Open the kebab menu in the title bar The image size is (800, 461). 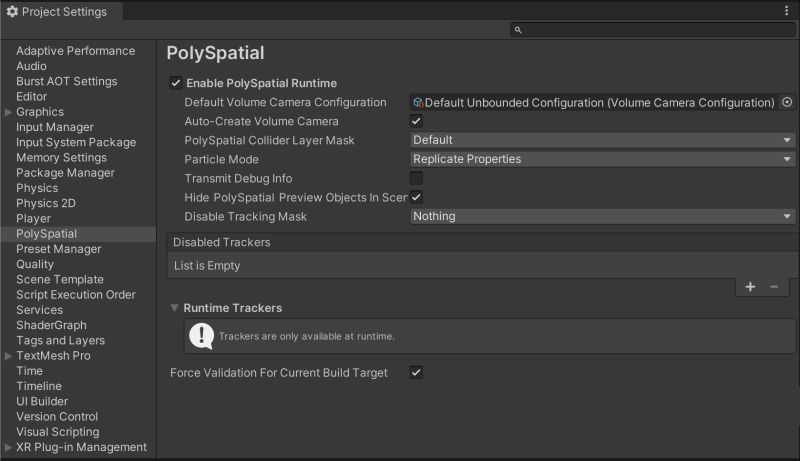coord(786,11)
